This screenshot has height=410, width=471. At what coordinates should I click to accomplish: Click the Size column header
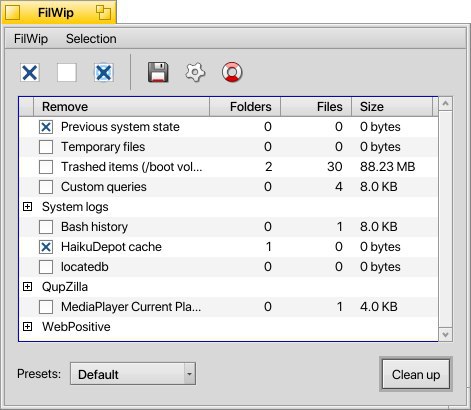coord(392,107)
